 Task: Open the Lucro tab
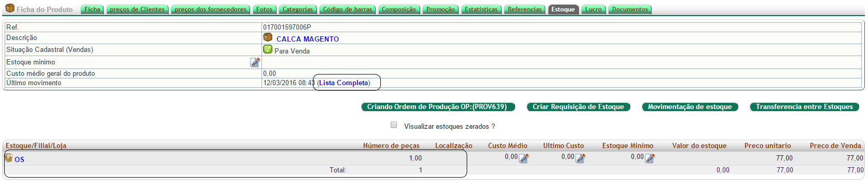(x=594, y=9)
